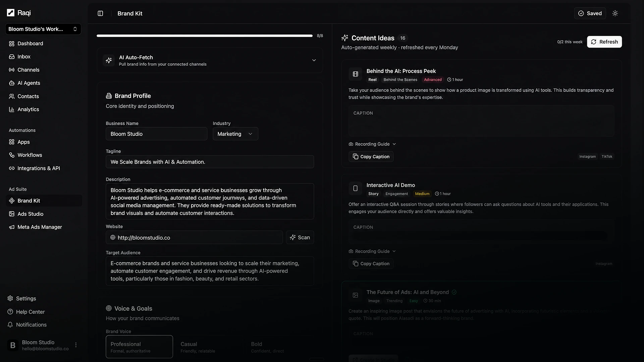
Task: Click the Contacts people icon
Action: [12, 96]
